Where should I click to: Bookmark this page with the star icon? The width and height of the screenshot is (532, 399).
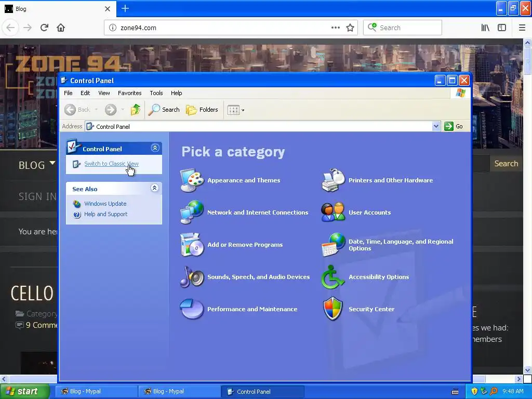[x=350, y=28]
